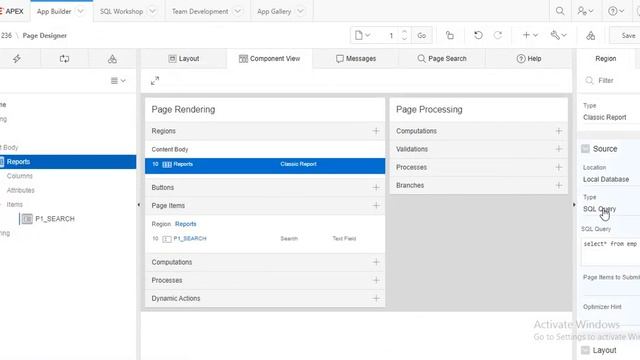Collapse the Layout property group
The image size is (640, 360).
pyautogui.click(x=585, y=350)
